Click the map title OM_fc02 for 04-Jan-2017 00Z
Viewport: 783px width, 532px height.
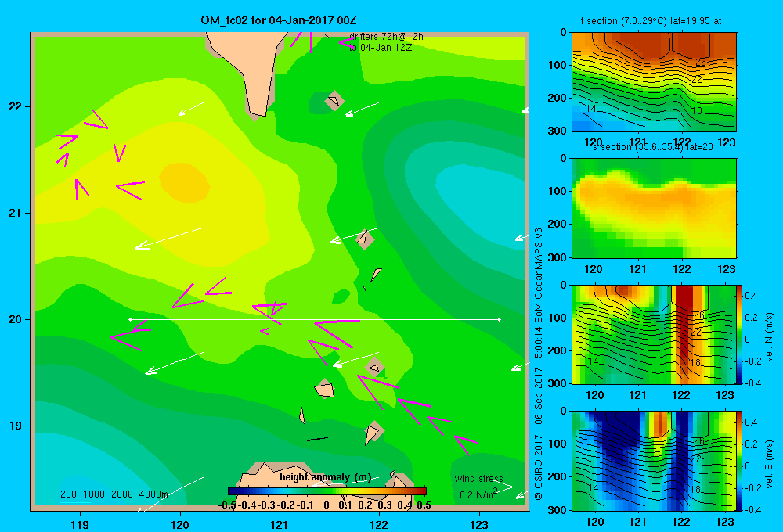[279, 20]
